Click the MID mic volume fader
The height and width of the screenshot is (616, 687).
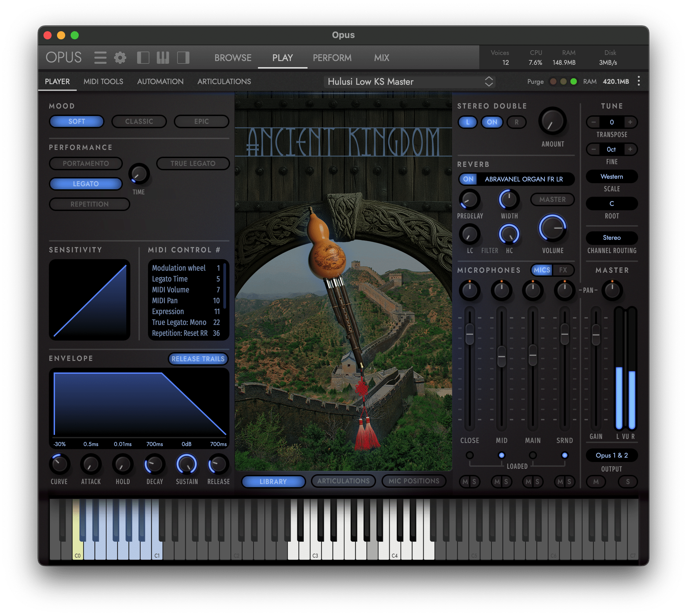501,357
